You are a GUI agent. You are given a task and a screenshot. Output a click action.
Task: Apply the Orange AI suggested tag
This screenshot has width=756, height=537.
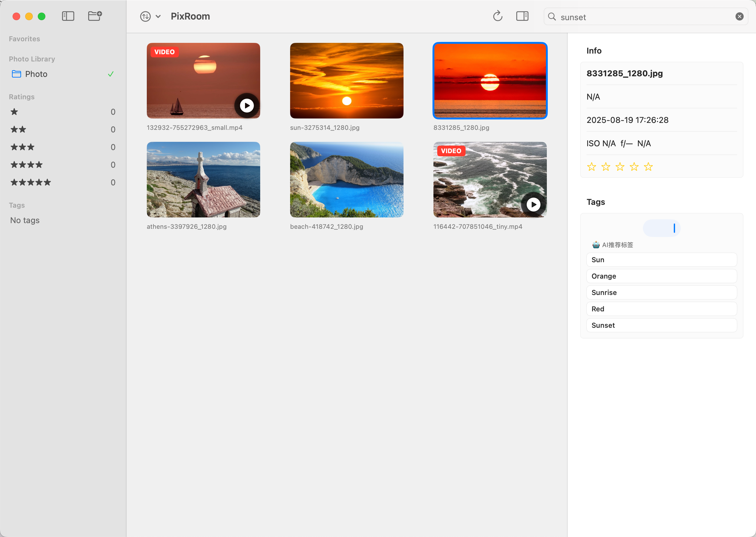point(661,276)
